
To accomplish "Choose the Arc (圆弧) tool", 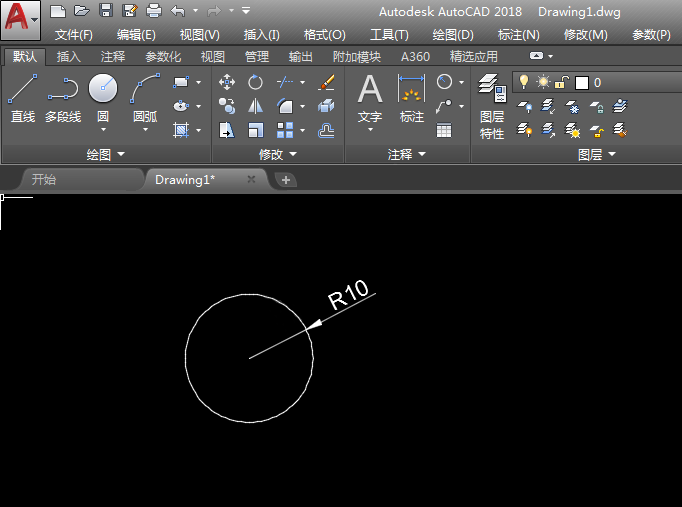I will pyautogui.click(x=145, y=98).
